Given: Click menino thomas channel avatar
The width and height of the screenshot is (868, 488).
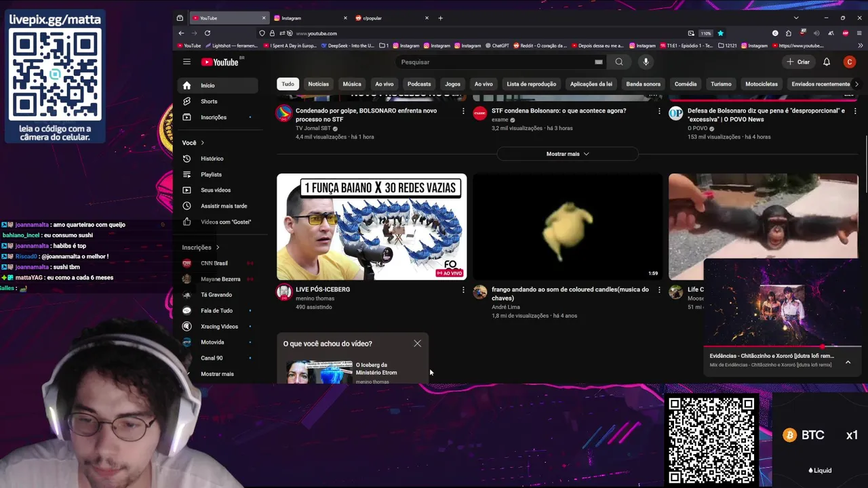Looking at the screenshot, I should pyautogui.click(x=284, y=292).
